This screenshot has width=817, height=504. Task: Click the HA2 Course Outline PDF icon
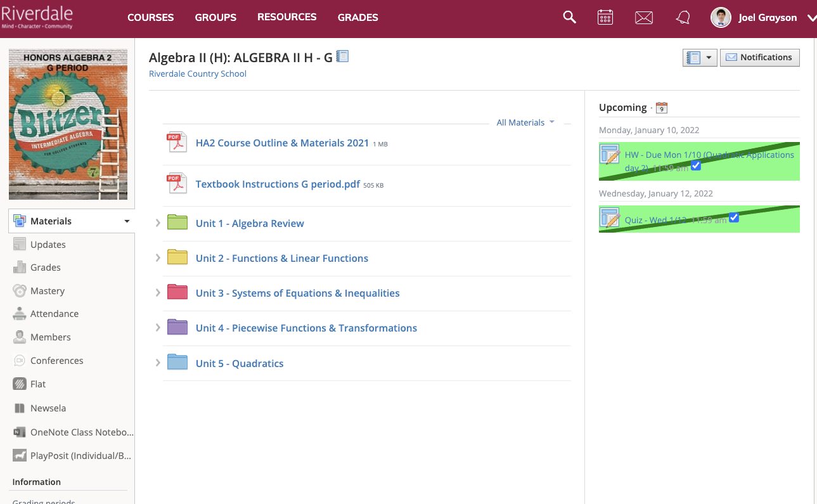tap(177, 143)
